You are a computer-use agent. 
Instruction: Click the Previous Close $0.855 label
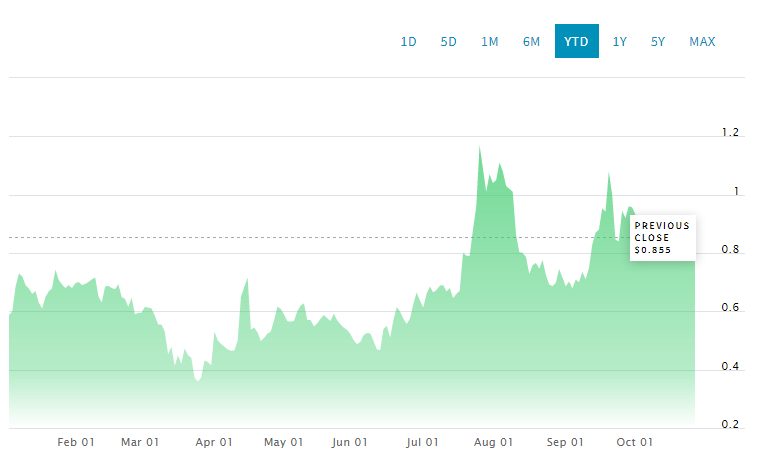tap(662, 238)
